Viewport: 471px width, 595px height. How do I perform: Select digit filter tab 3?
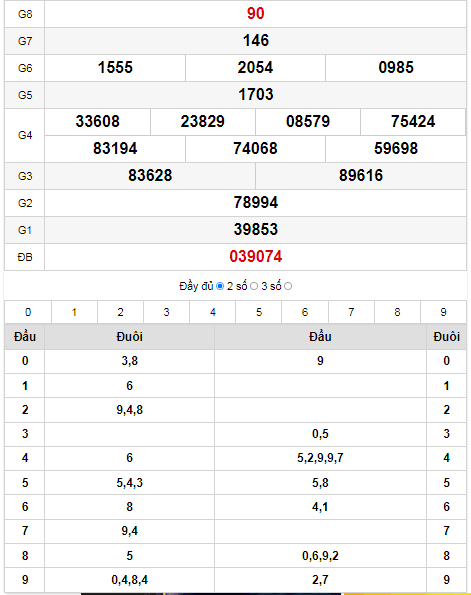tap(166, 312)
